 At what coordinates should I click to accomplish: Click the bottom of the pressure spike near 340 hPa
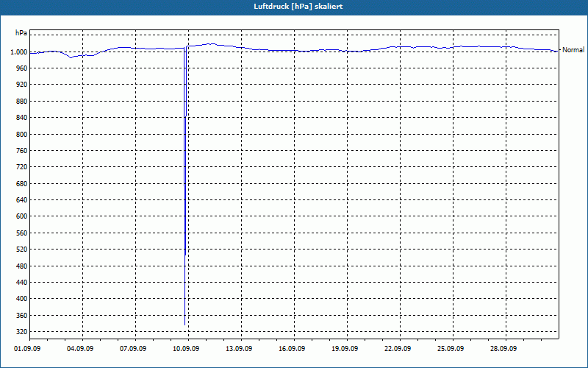[x=185, y=325]
